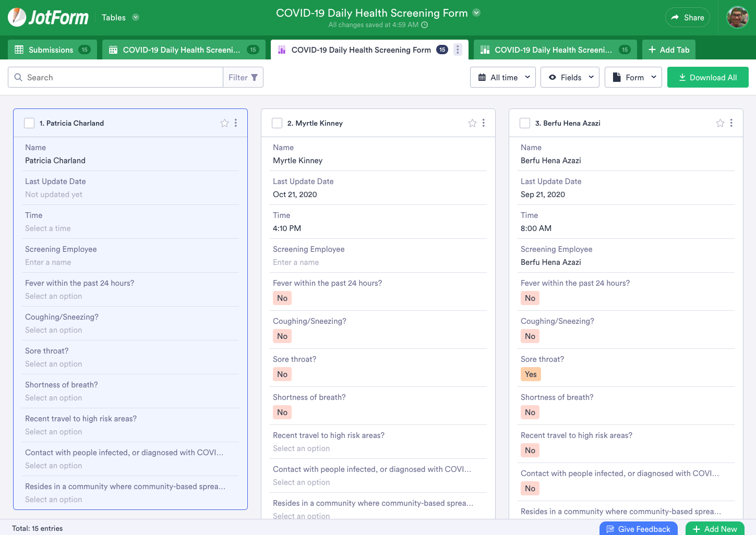Check the Patricia Charland card checkbox
Screen dimensions: 756x535
[29, 123]
